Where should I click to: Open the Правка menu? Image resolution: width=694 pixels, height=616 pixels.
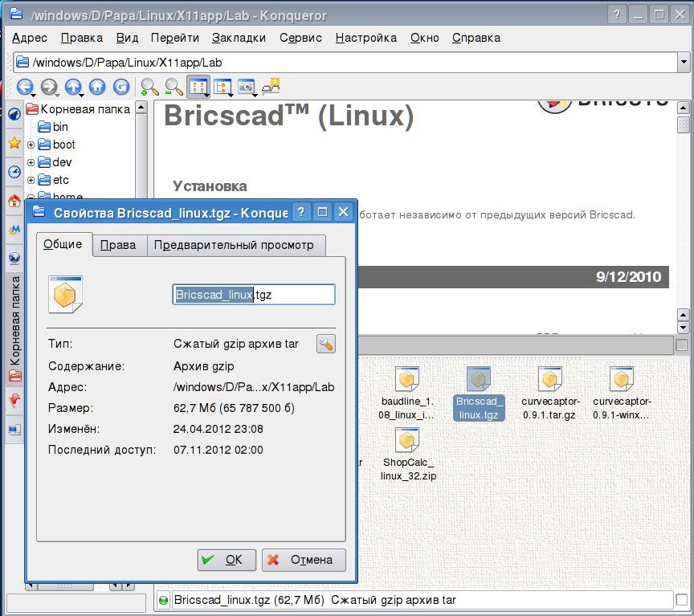82,38
